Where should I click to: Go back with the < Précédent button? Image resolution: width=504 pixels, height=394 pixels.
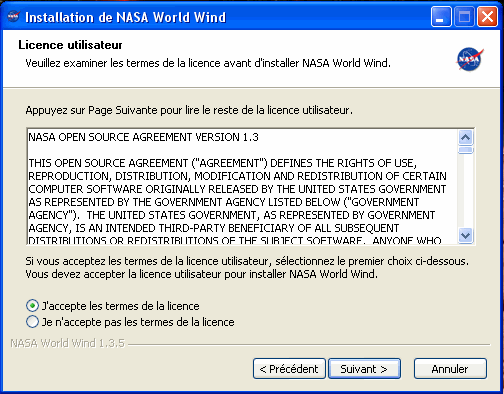click(x=289, y=369)
